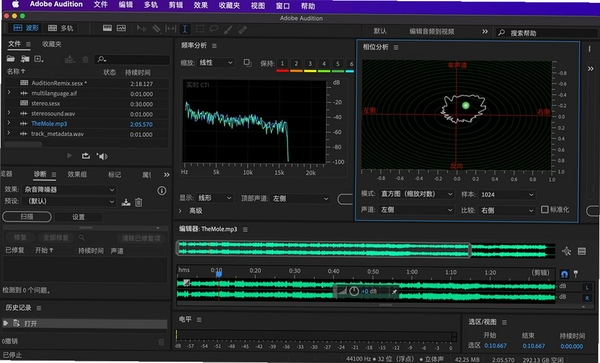Select the Move tool in toolbar
This screenshot has height=363, width=600.
click(x=142, y=29)
